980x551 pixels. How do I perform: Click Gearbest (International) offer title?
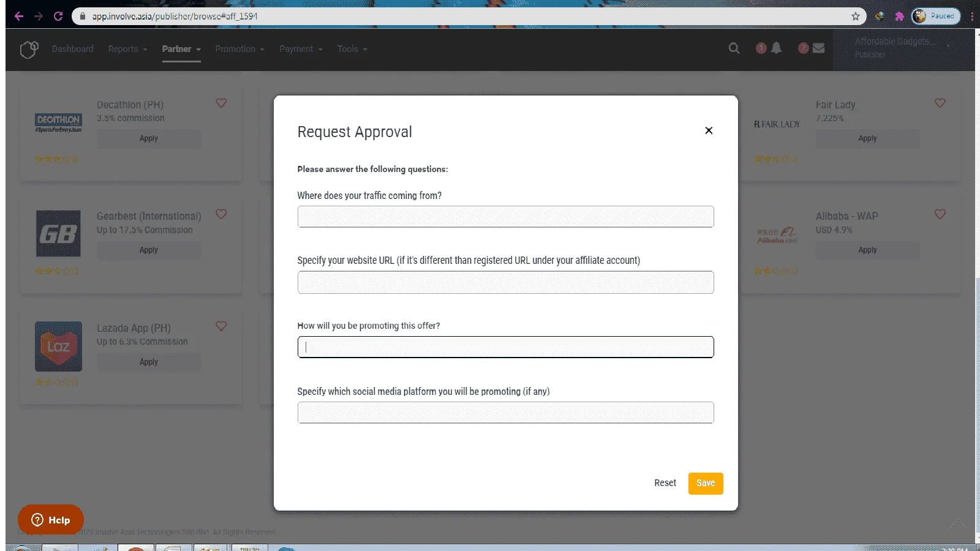point(149,216)
